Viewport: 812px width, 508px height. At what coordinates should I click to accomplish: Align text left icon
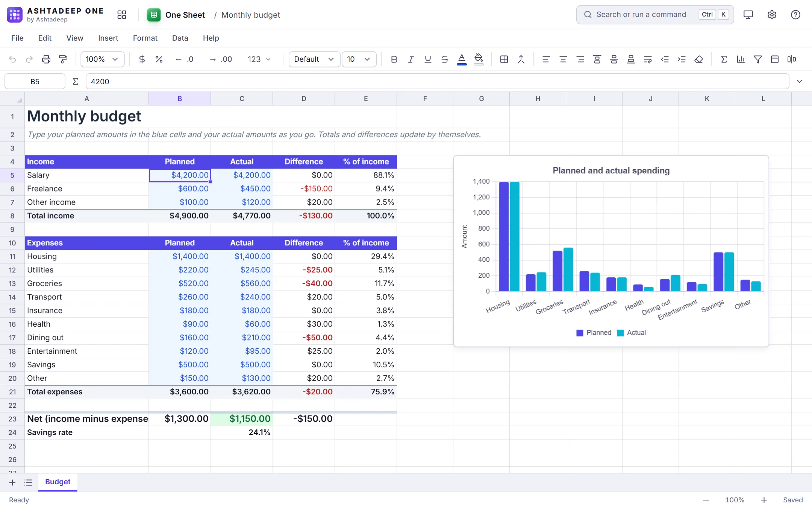[x=546, y=59]
